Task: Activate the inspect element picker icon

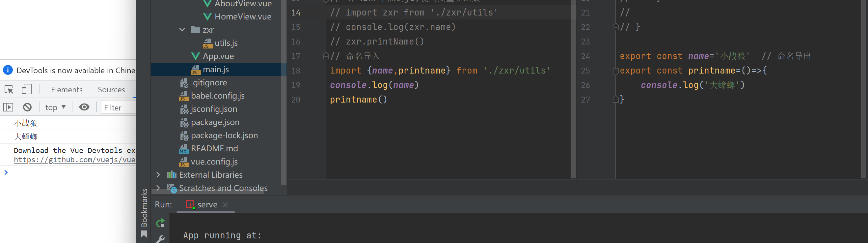Action: pos(9,89)
